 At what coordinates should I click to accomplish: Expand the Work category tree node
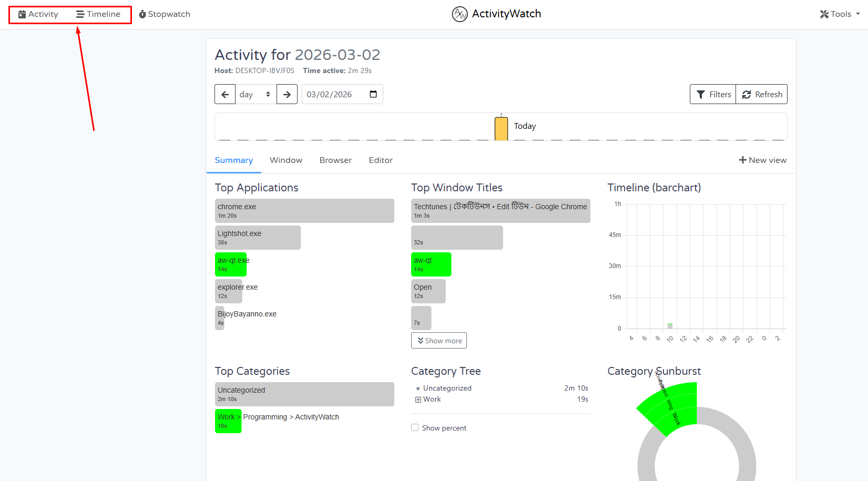pos(418,400)
